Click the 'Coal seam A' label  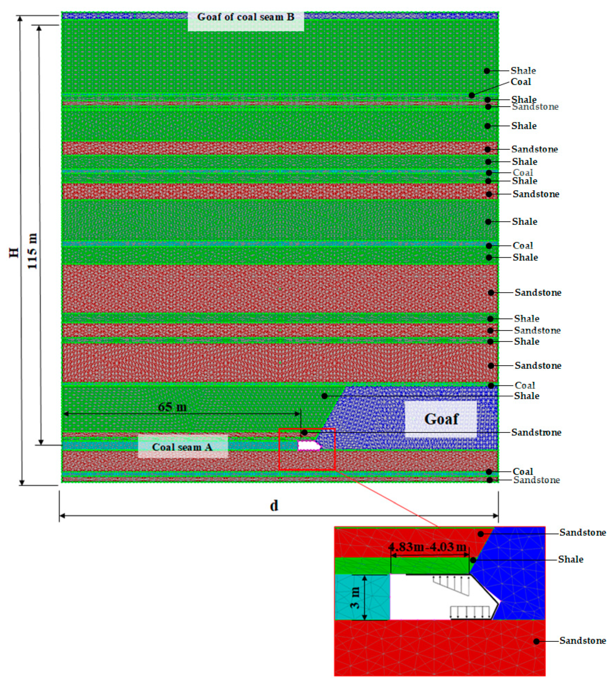click(x=182, y=447)
